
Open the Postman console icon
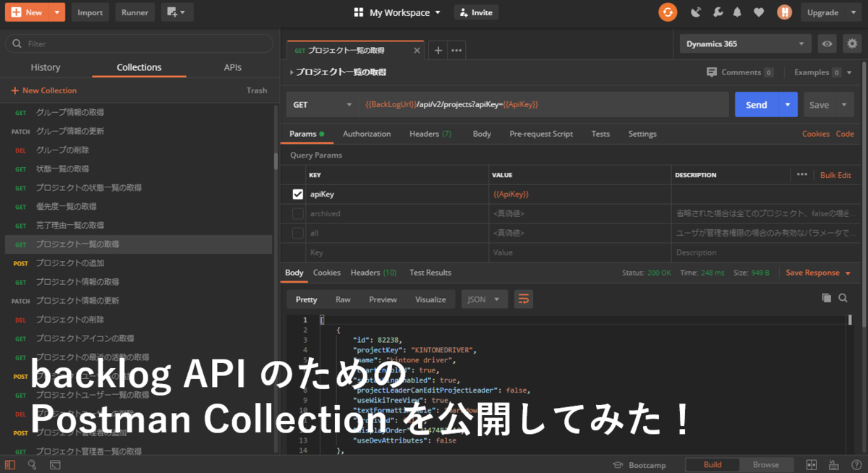(x=55, y=465)
